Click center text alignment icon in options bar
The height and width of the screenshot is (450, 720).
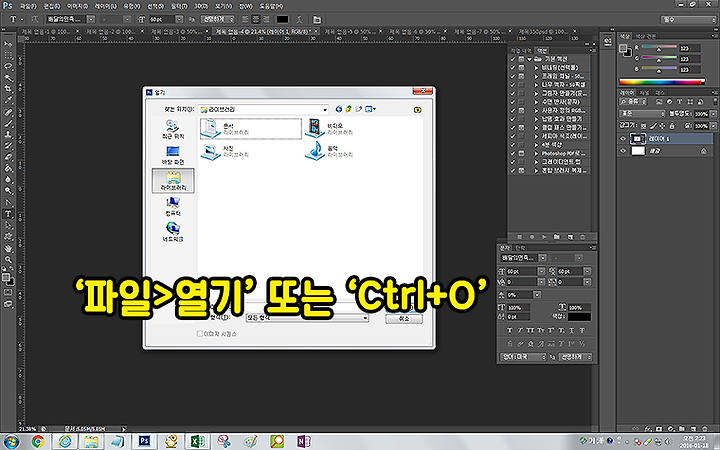256,19
